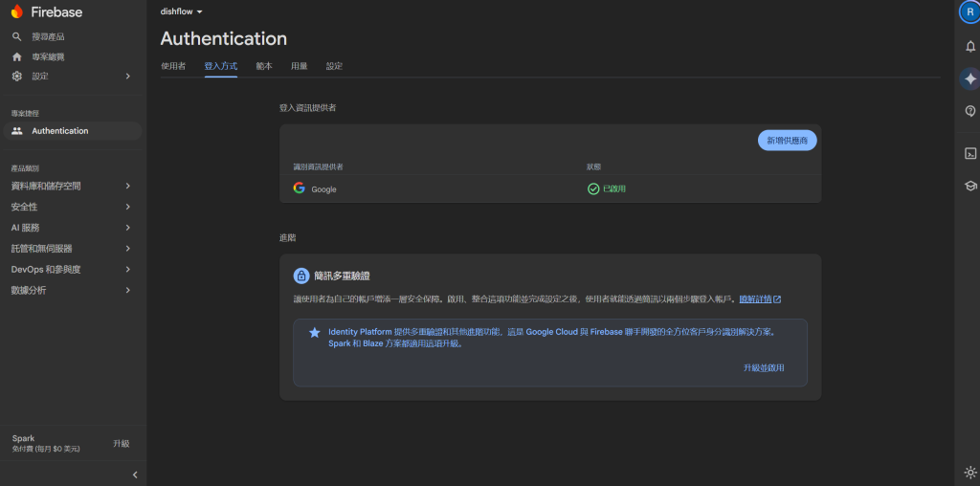The height and width of the screenshot is (486, 980).
Task: Open Gemini sparkle assistant icon
Action: [x=970, y=78]
